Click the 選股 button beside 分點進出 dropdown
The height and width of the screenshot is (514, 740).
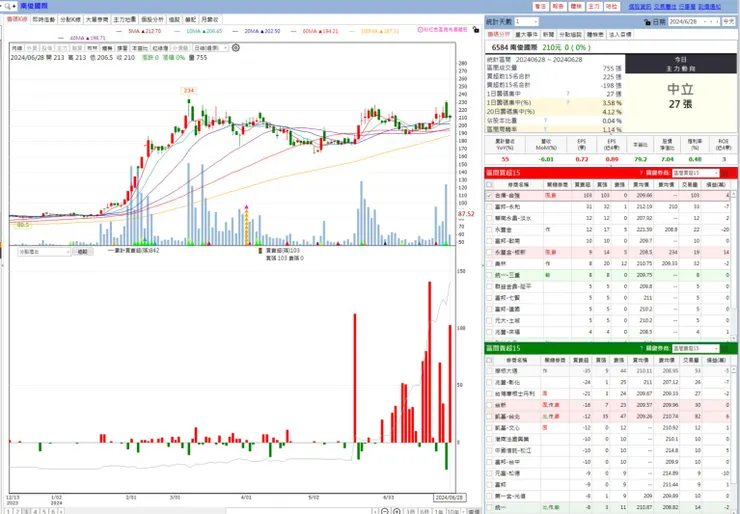pos(83,252)
